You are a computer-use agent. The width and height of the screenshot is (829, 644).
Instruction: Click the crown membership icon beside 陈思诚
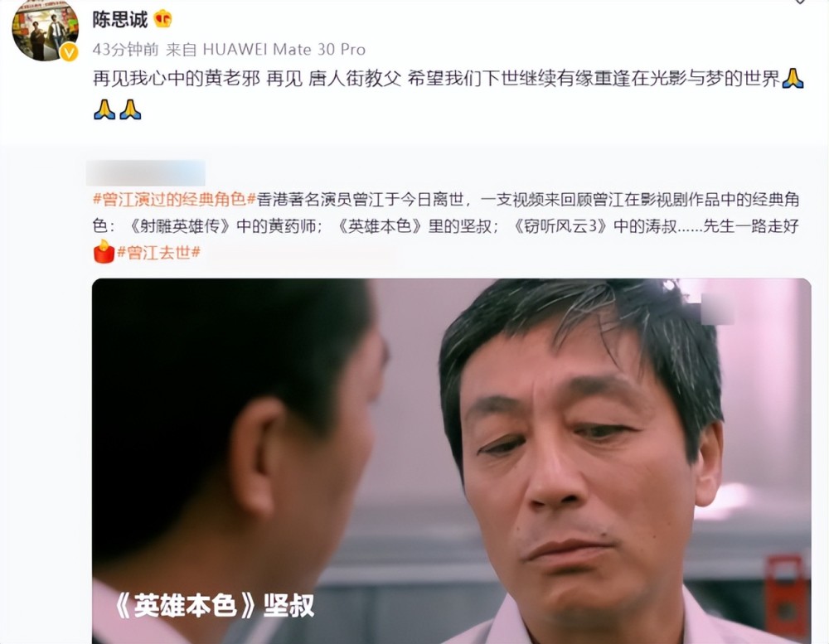tap(162, 20)
